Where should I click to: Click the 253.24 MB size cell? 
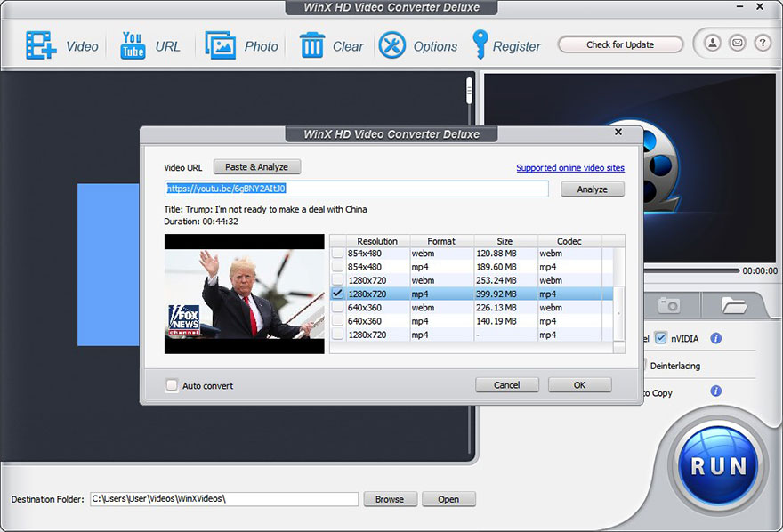coord(505,280)
